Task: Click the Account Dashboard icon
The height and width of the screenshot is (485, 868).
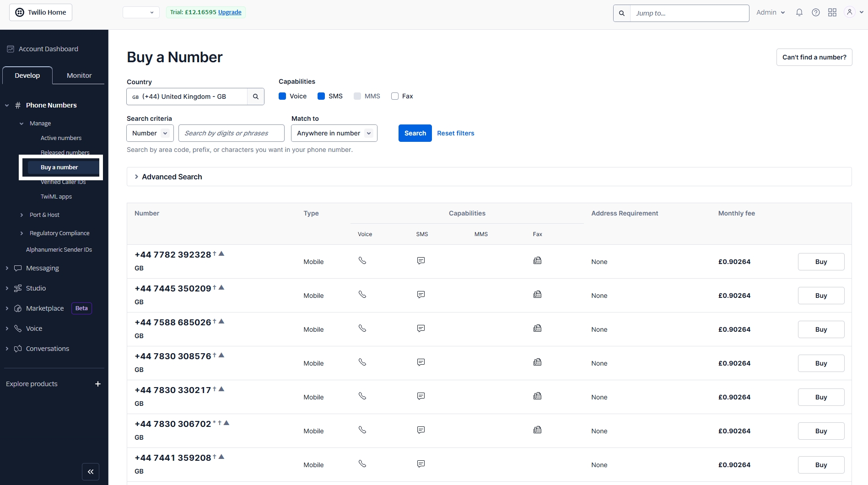Action: pyautogui.click(x=11, y=49)
